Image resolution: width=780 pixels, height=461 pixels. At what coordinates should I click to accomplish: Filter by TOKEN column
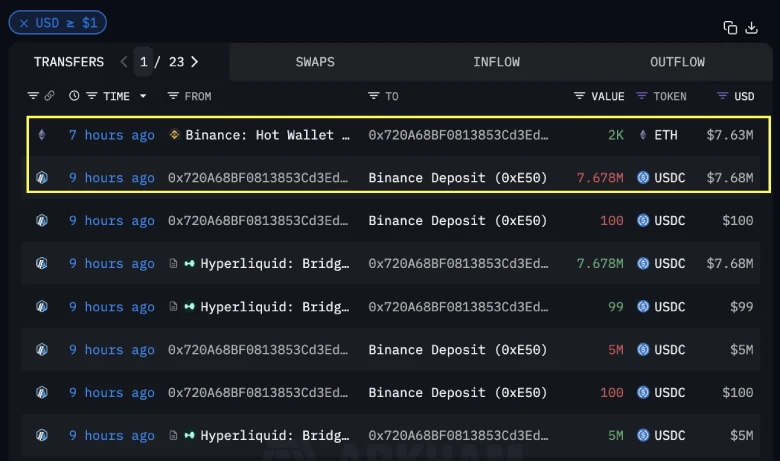click(642, 95)
